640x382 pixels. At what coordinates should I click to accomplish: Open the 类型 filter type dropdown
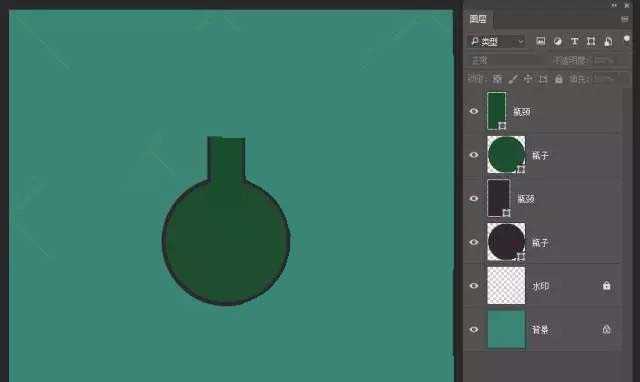tap(497, 41)
